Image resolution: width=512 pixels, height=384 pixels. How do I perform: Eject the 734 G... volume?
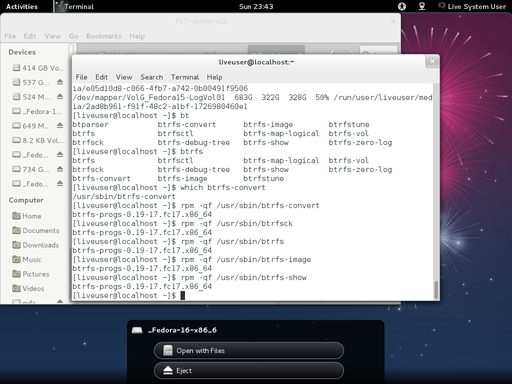pos(60,169)
